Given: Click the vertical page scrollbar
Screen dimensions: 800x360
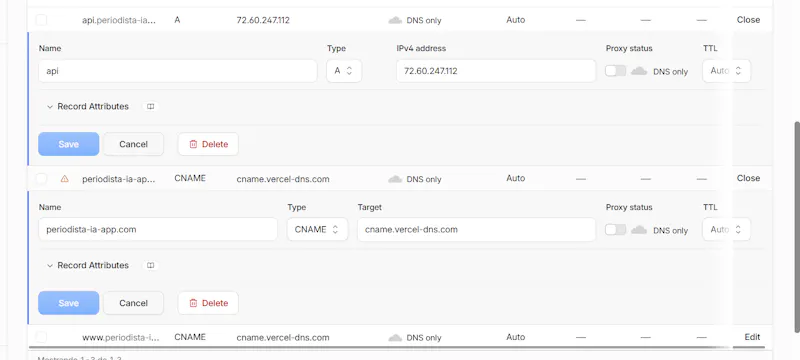Looking at the screenshot, I should click(x=797, y=227).
